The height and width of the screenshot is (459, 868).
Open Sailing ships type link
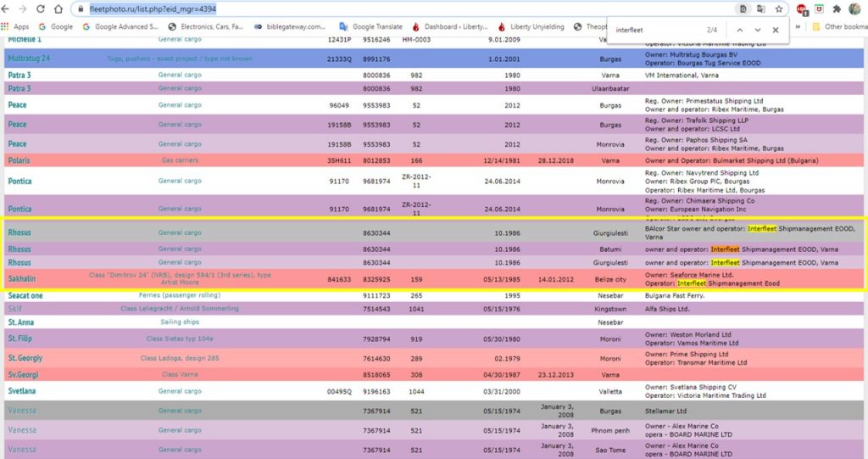pyautogui.click(x=180, y=322)
